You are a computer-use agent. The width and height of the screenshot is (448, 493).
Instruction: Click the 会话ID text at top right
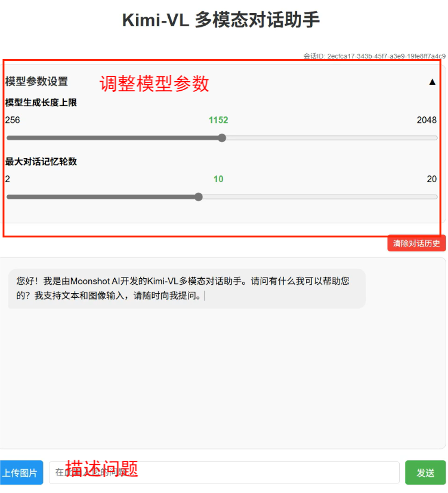click(x=374, y=56)
